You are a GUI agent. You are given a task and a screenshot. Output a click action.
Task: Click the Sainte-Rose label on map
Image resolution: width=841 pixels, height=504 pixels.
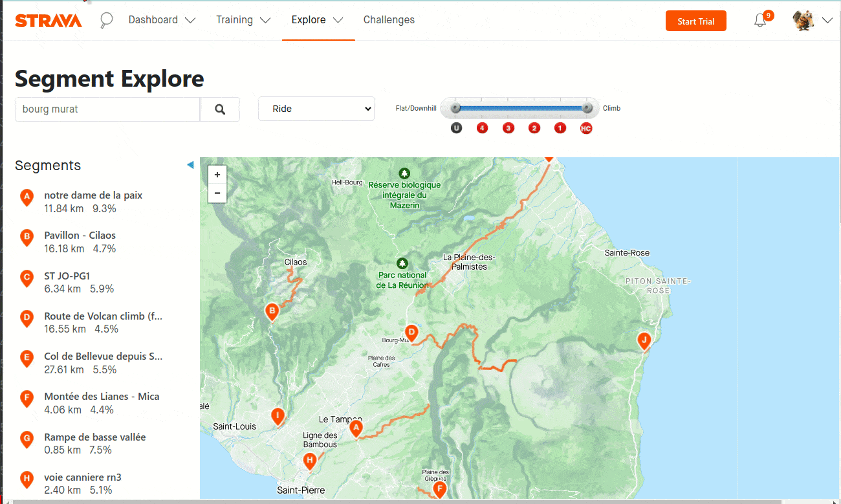627,252
